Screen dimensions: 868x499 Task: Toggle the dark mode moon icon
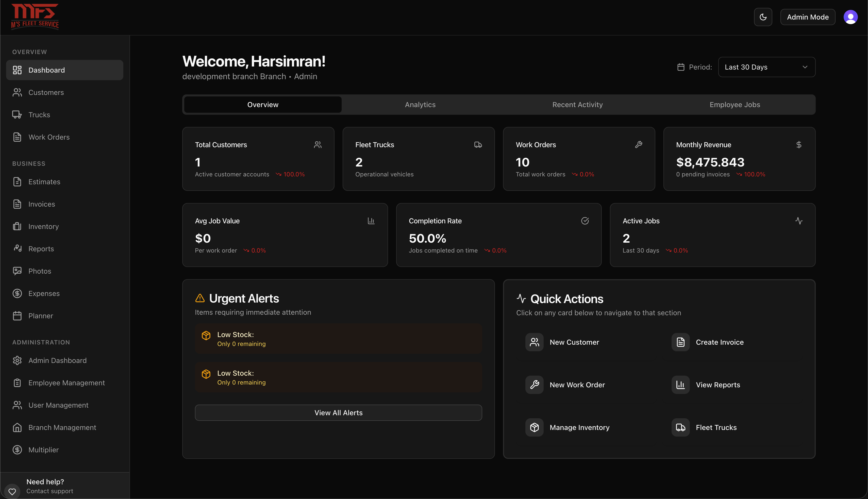[763, 17]
